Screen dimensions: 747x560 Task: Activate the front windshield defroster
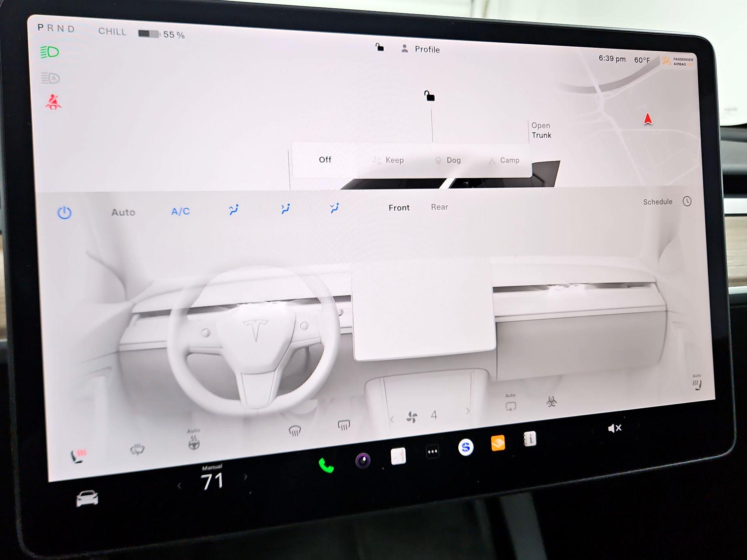[x=295, y=429]
